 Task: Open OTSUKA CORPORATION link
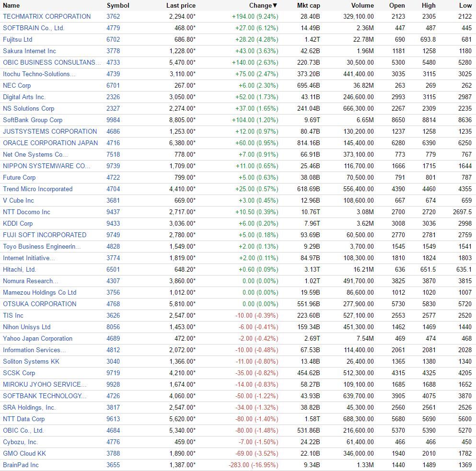tap(39, 304)
